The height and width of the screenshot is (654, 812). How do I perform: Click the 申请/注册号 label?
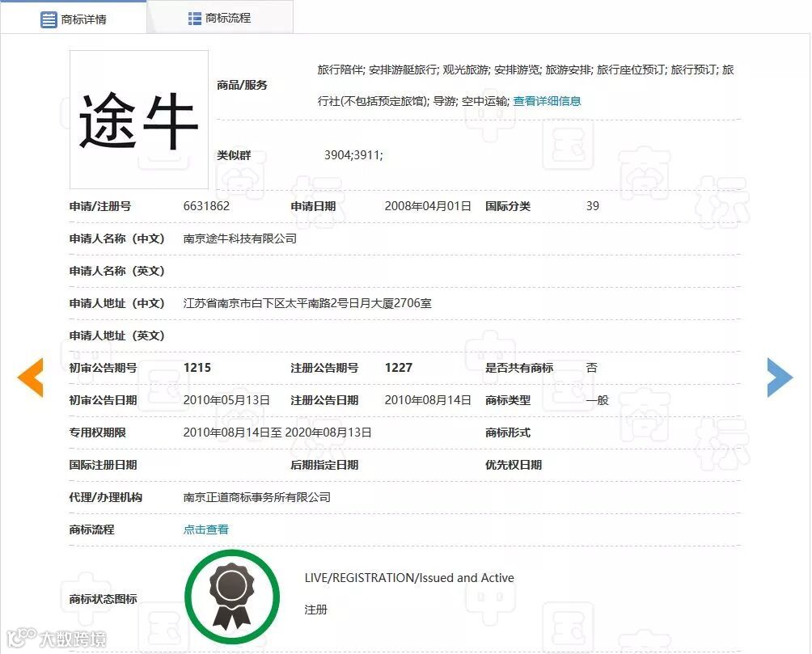[100, 206]
